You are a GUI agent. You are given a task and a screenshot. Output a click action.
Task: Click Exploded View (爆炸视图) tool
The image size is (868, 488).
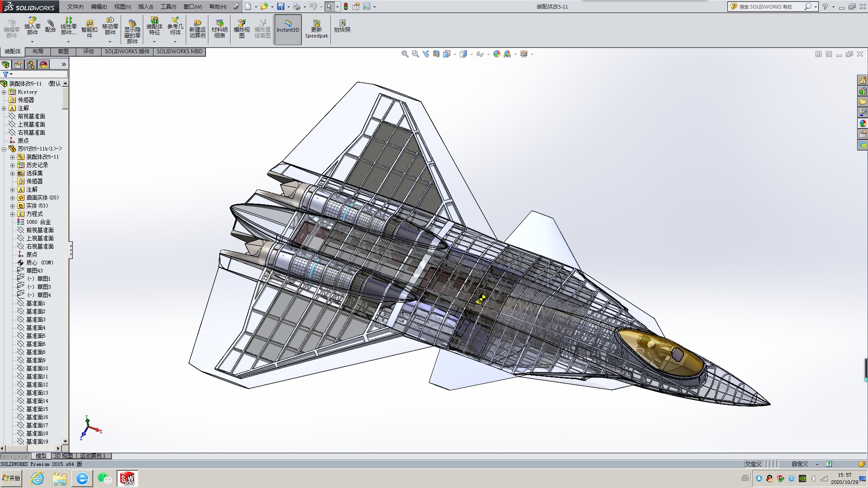tap(242, 28)
